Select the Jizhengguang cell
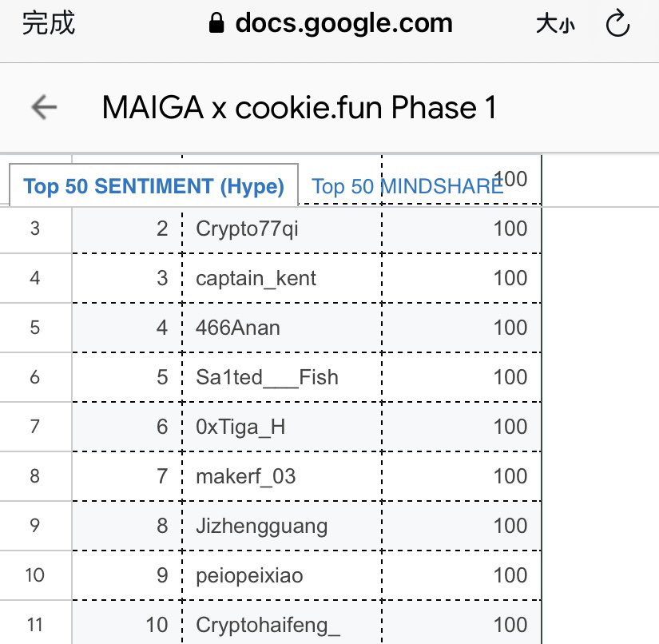659x644 pixels. (282, 526)
